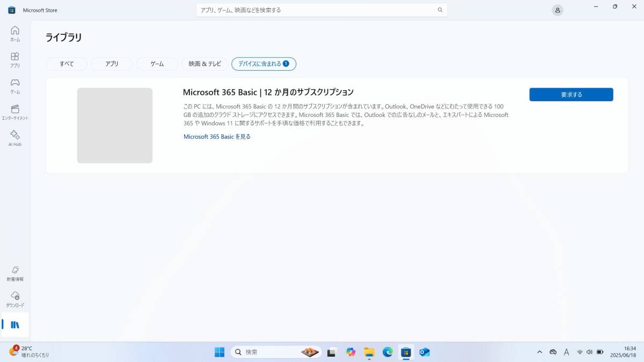Open the clock showing 16:34 2025/06/18
This screenshot has width=644, height=362.
(623, 352)
